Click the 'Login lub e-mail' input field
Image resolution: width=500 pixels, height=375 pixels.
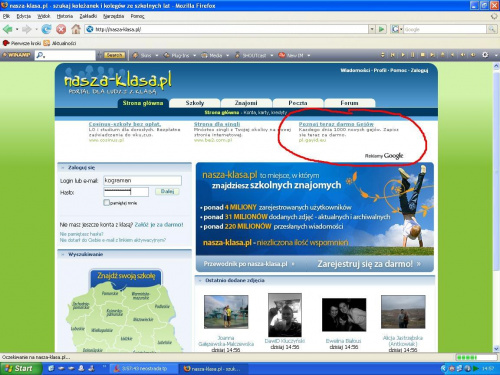142,180
